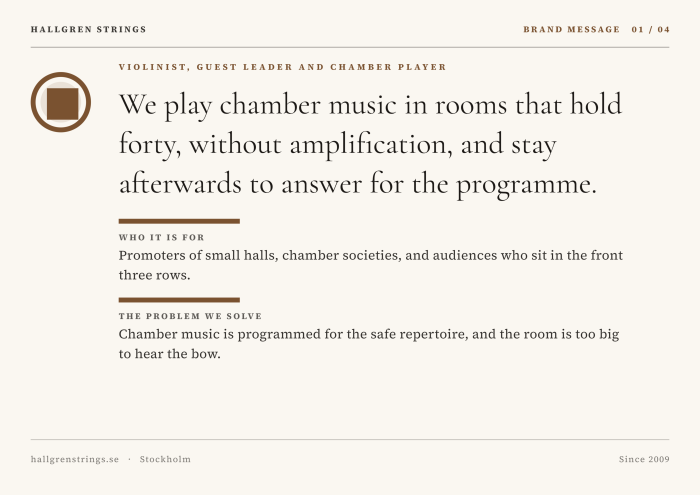Select the violinist, guest leader tagline
The height and width of the screenshot is (495, 700).
(283, 67)
